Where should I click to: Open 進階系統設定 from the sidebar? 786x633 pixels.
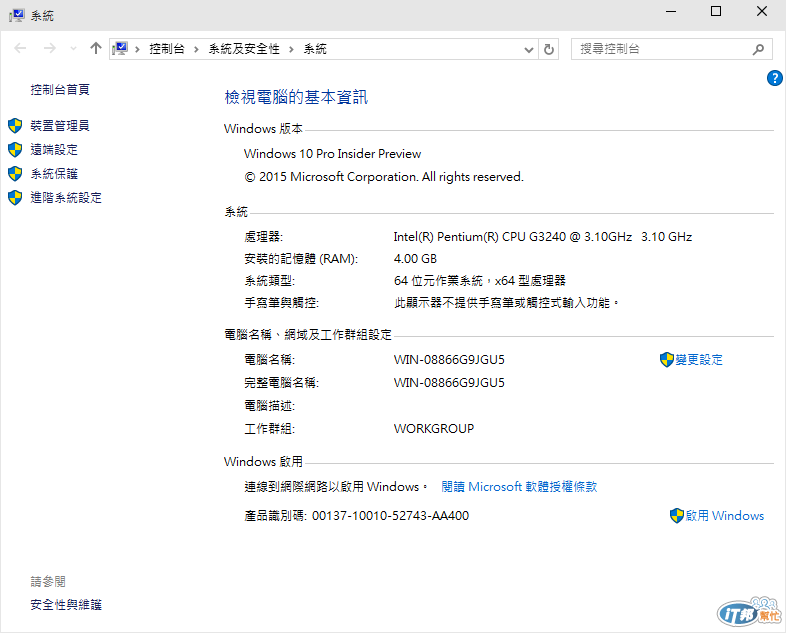[66, 197]
